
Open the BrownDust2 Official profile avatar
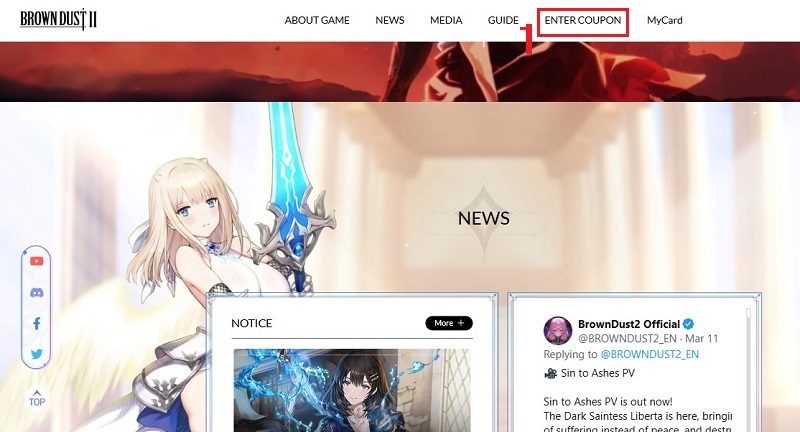coord(558,331)
